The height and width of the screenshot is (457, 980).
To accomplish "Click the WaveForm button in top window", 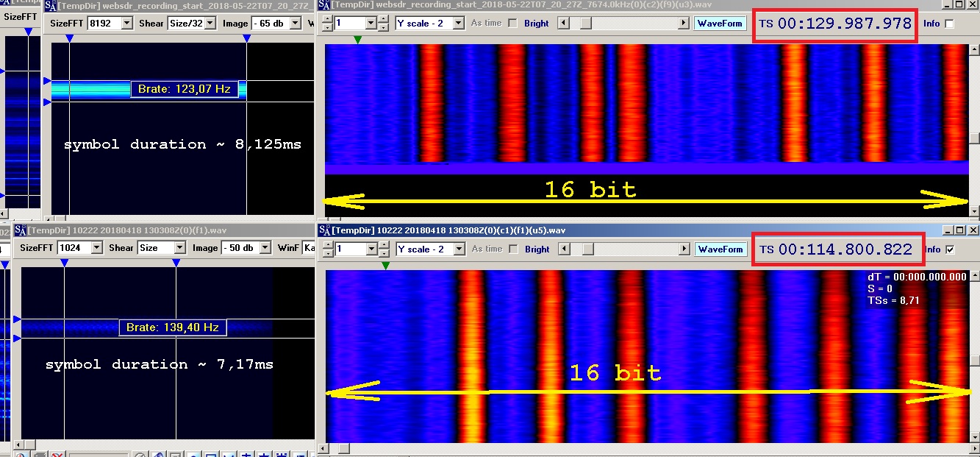I will tap(719, 24).
